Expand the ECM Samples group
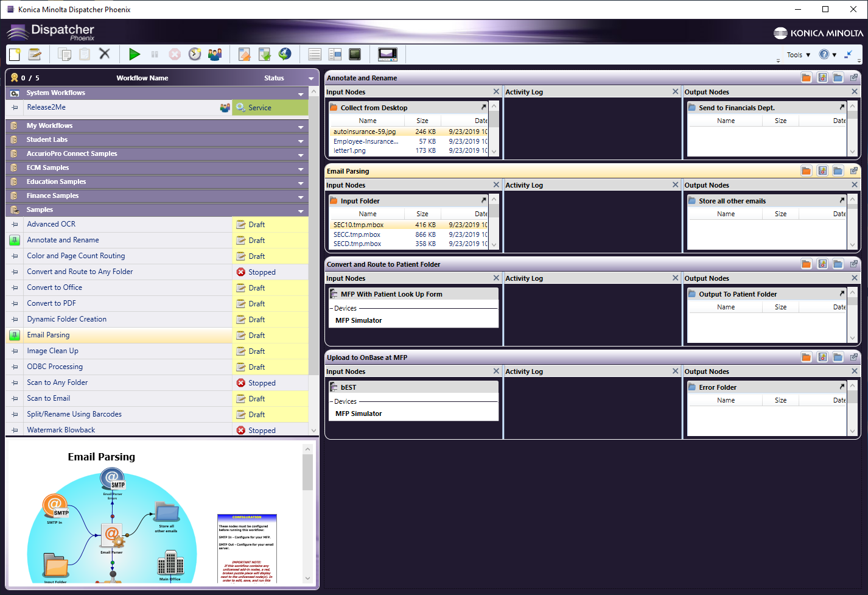This screenshot has width=868, height=595. [301, 169]
